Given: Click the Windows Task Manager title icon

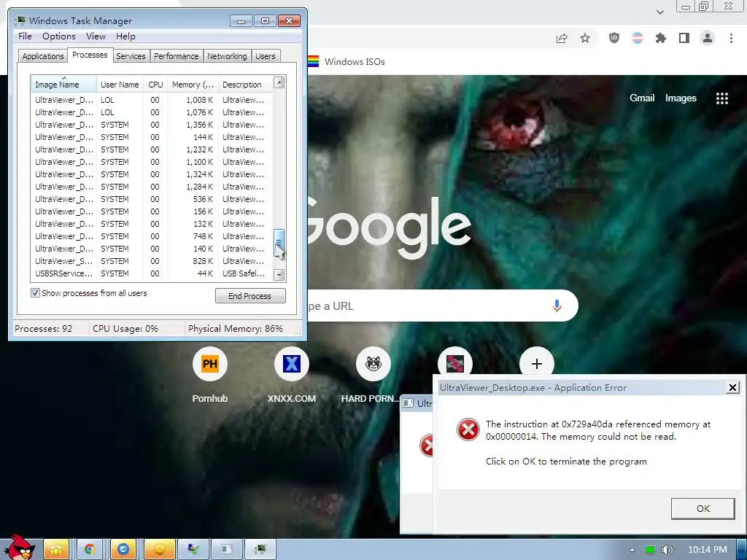Looking at the screenshot, I should point(20,20).
